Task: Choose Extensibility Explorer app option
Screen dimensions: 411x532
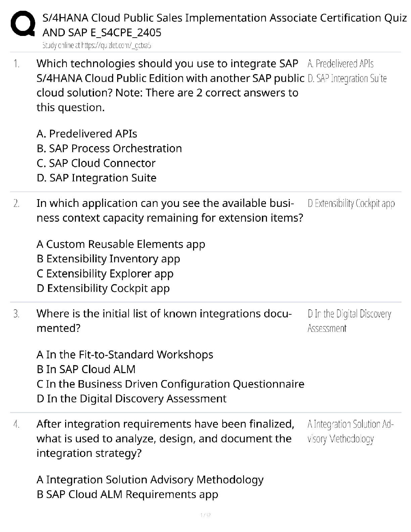Action: (105, 274)
